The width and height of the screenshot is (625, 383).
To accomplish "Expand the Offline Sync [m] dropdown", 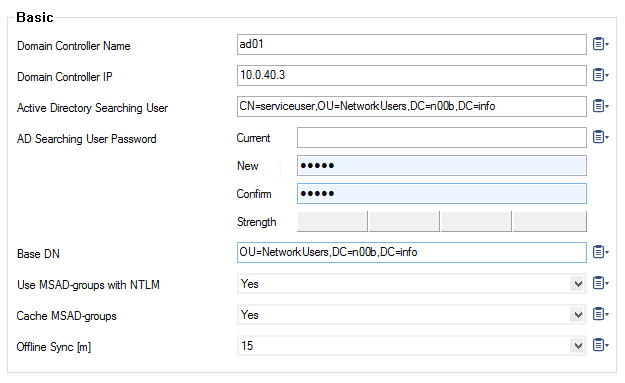I will tap(578, 346).
